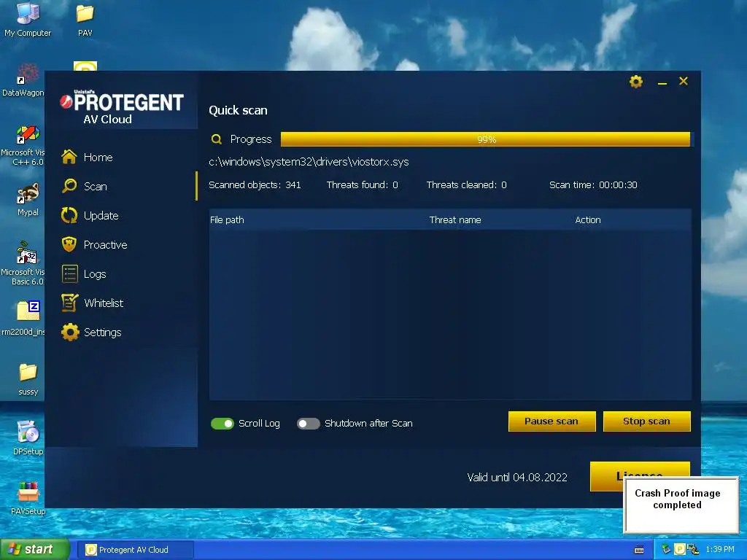747x560 pixels.
Task: Open the Logs list icon
Action: point(69,274)
